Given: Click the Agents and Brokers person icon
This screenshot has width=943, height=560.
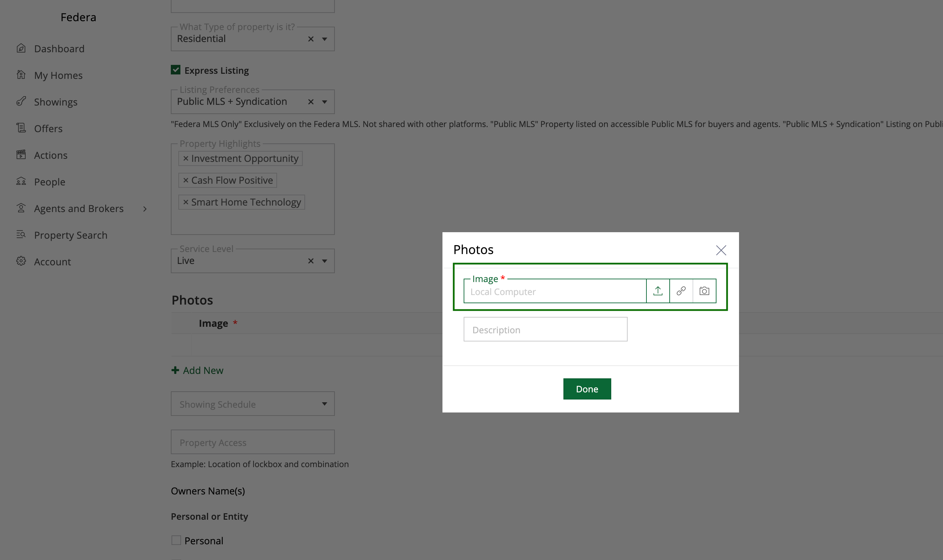Looking at the screenshot, I should (x=21, y=208).
